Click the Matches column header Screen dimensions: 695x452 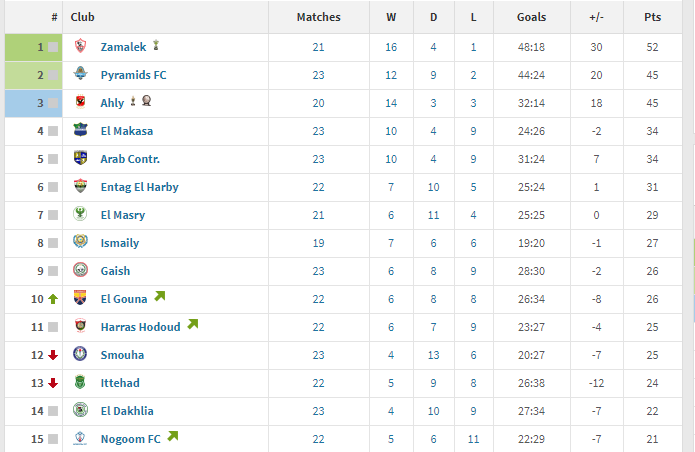319,17
